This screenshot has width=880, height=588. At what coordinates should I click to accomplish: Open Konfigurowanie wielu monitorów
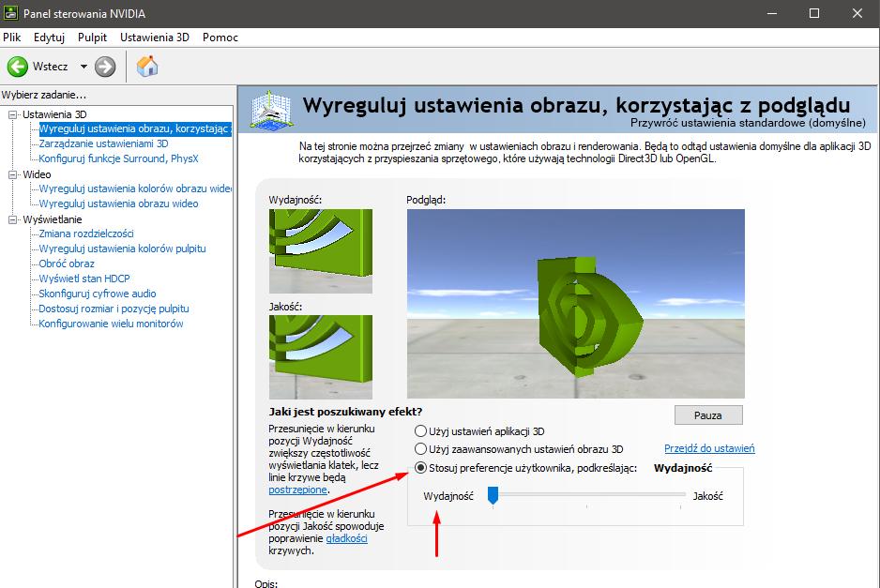(x=111, y=324)
